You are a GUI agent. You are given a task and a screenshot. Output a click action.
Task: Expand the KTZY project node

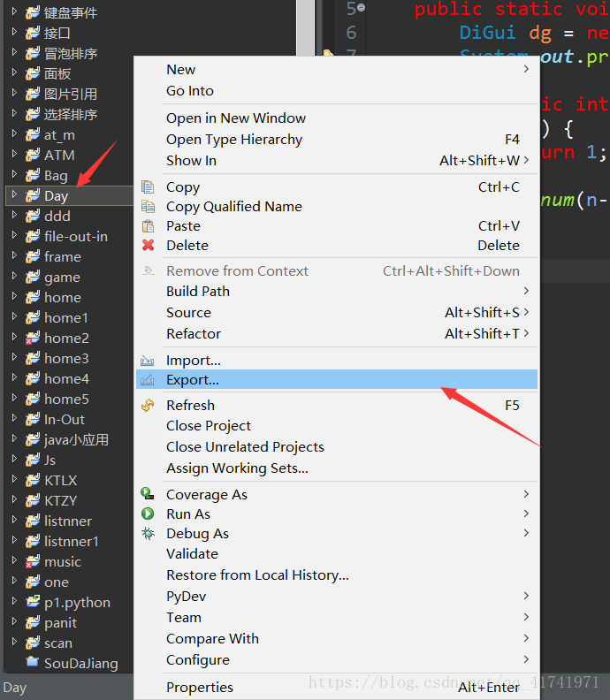(14, 499)
